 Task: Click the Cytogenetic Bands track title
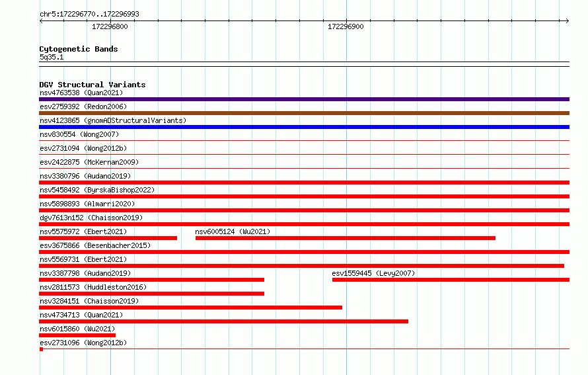[x=79, y=49]
